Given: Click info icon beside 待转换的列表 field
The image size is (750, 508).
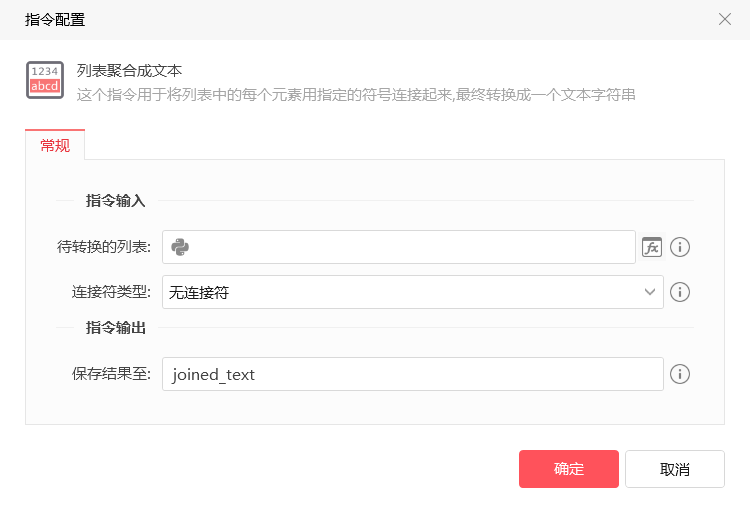Looking at the screenshot, I should pyautogui.click(x=680, y=247).
